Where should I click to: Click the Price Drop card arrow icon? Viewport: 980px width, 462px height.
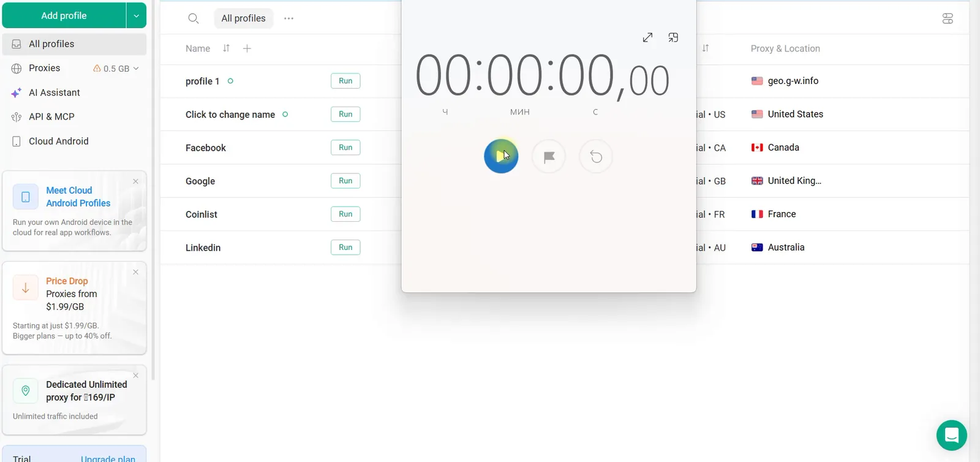click(26, 288)
